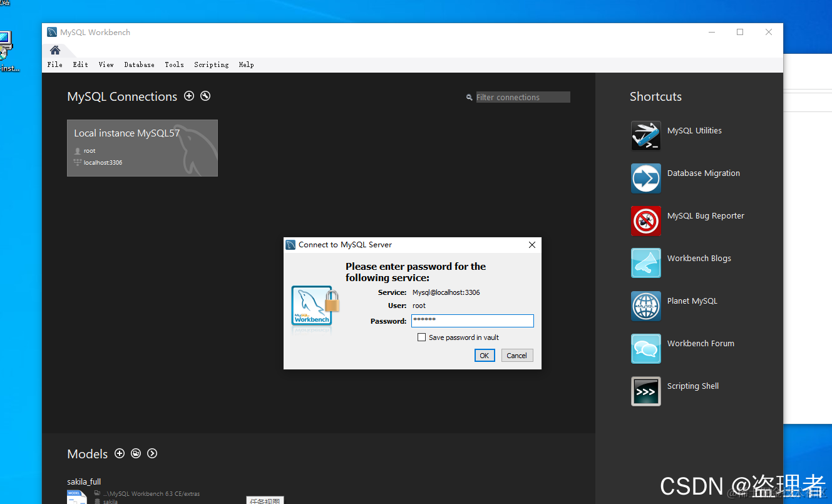This screenshot has width=832, height=504.
Task: Confirm the password with OK
Action: tap(485, 356)
